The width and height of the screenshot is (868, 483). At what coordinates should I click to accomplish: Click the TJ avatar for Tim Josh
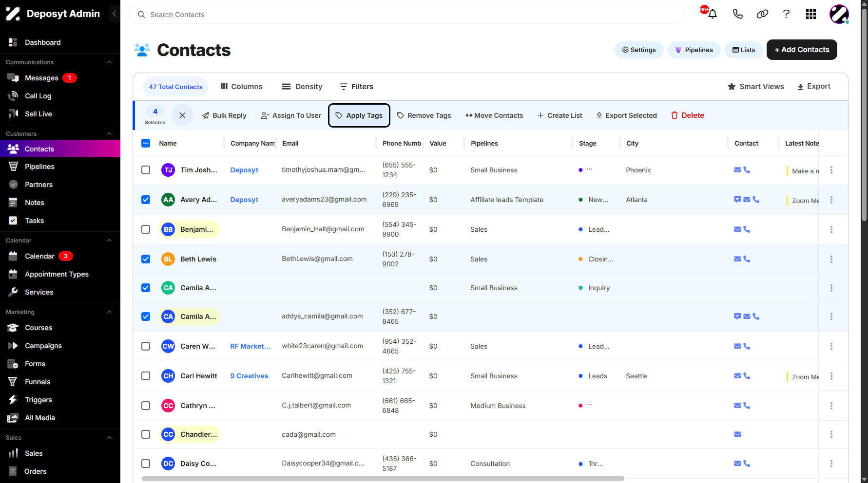tap(168, 170)
